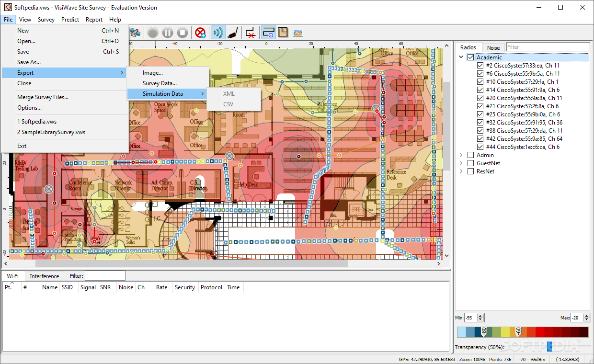Uncheck #44 CiscoSyste:1e:c6:ca radio
594x364 pixels.
pyautogui.click(x=480, y=147)
